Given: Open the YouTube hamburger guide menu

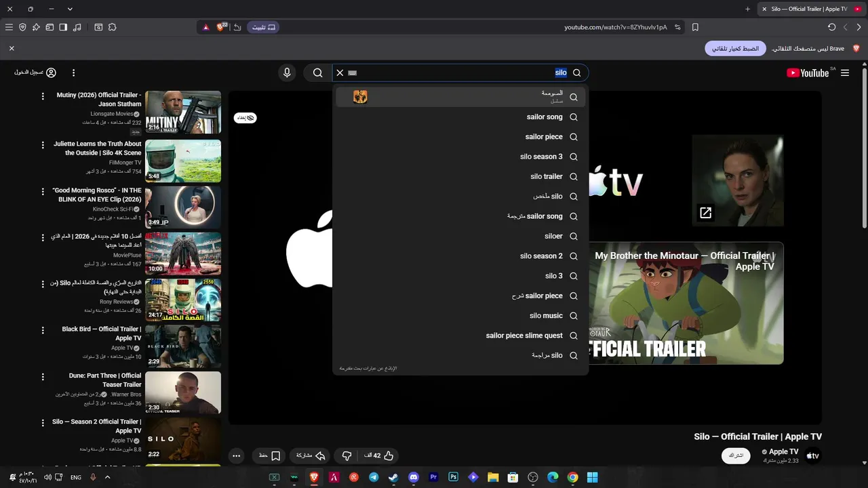Looking at the screenshot, I should click(845, 73).
